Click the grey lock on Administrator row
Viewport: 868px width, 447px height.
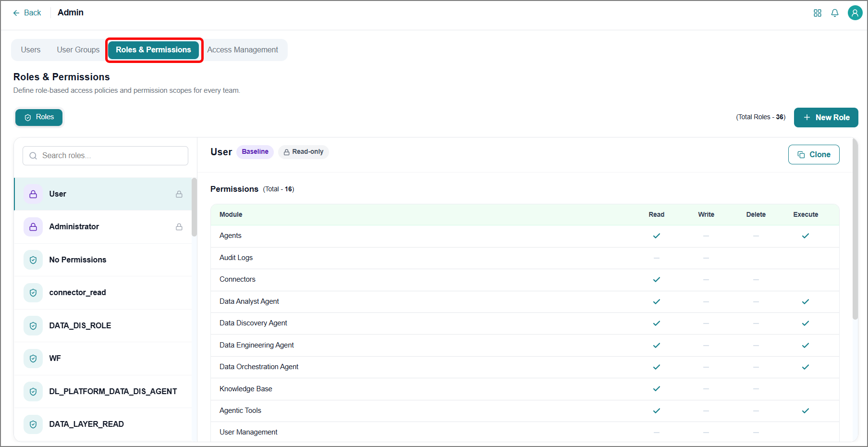click(179, 227)
